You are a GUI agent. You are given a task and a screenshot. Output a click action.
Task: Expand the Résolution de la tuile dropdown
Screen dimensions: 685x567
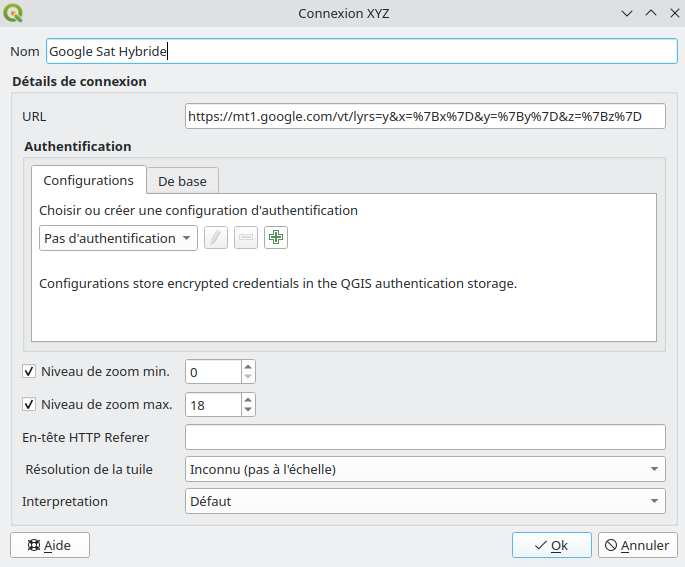click(x=425, y=469)
